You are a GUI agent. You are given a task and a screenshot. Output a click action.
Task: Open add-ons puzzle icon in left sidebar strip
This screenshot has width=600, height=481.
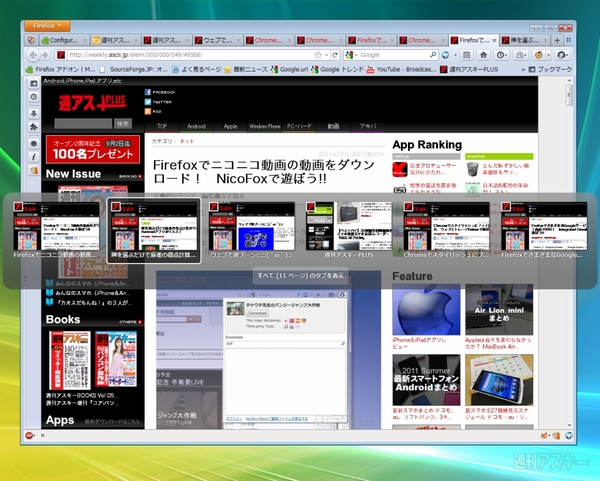[x=34, y=127]
